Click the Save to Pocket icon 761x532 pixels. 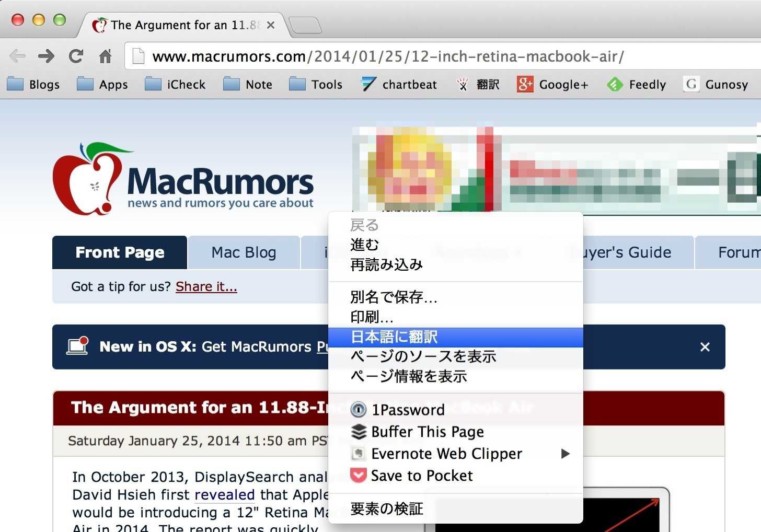click(359, 475)
